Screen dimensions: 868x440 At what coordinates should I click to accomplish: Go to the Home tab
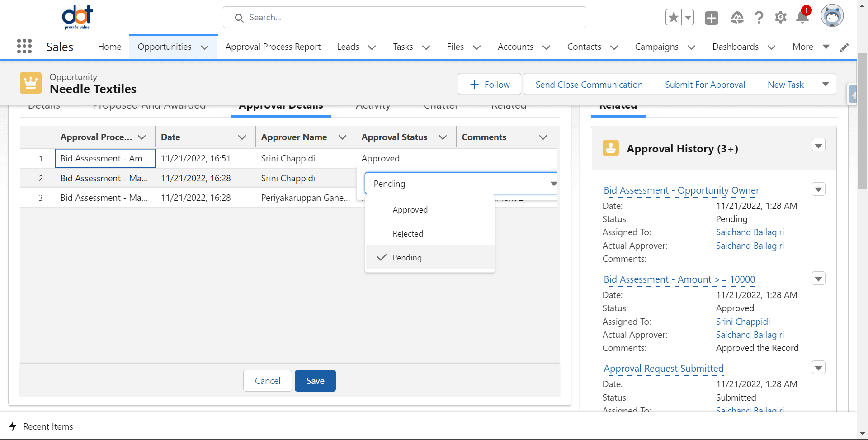click(x=109, y=47)
